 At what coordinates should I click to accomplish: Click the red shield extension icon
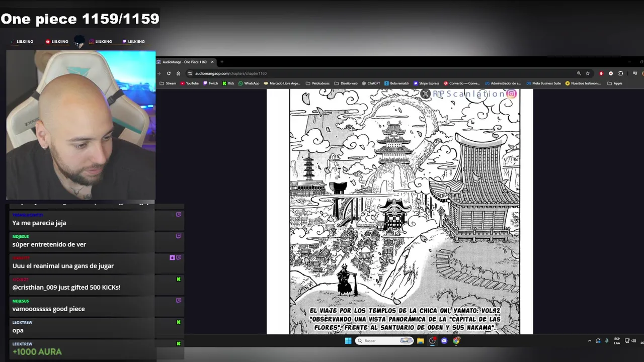pos(601,73)
